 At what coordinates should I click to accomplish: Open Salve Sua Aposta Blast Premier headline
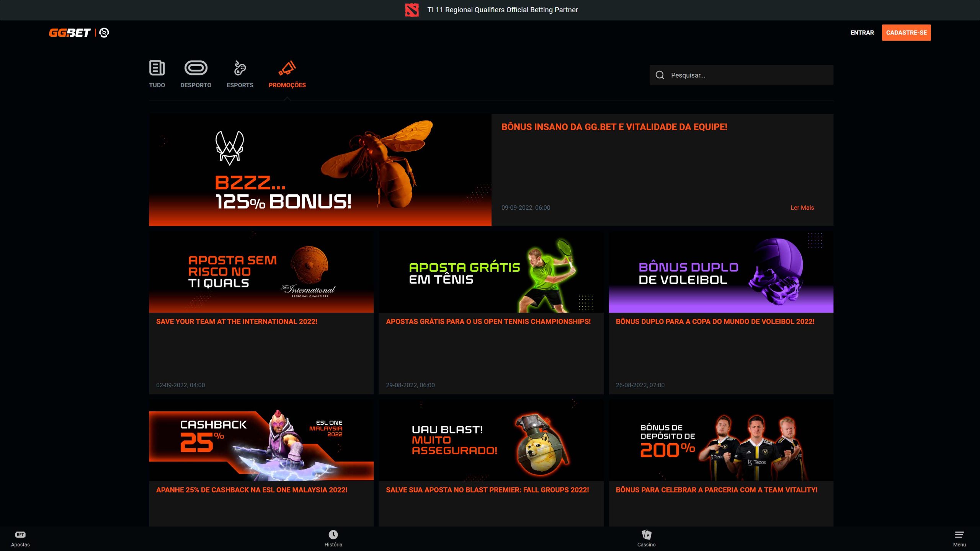tap(487, 490)
